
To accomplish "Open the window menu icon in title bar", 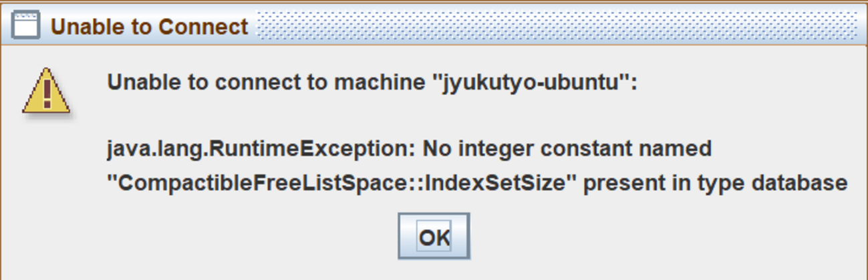I will tap(26, 27).
